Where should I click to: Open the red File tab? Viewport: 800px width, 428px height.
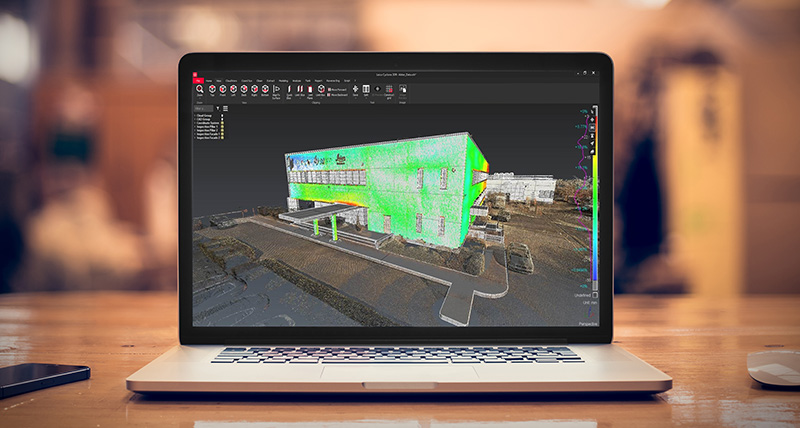199,79
